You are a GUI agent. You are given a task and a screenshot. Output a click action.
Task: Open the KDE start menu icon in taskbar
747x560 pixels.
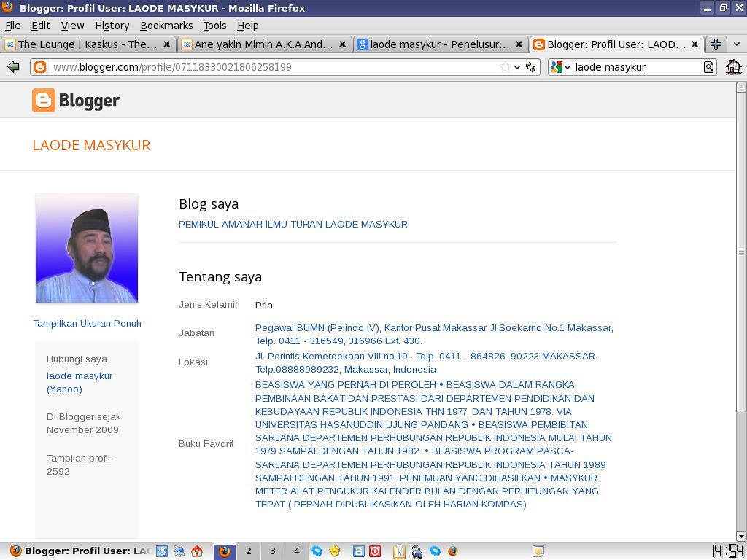[162, 551]
